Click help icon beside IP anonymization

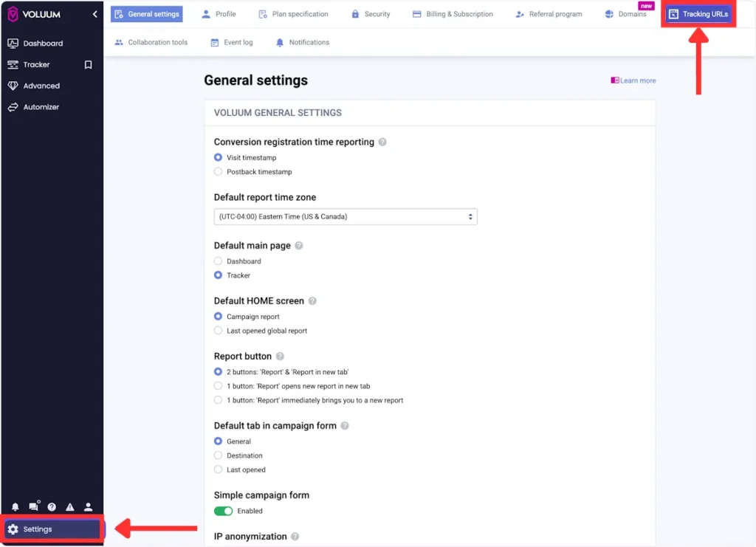(295, 537)
